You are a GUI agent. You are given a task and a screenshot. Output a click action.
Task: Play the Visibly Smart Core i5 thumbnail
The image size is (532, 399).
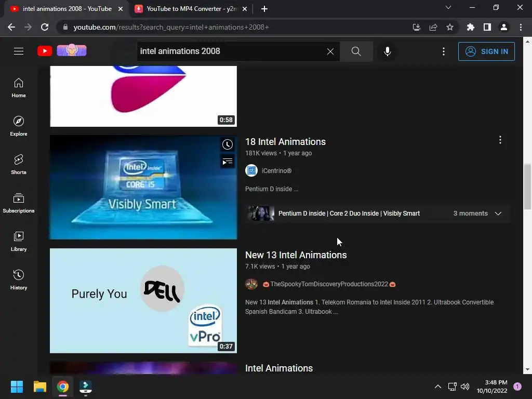coord(143,187)
